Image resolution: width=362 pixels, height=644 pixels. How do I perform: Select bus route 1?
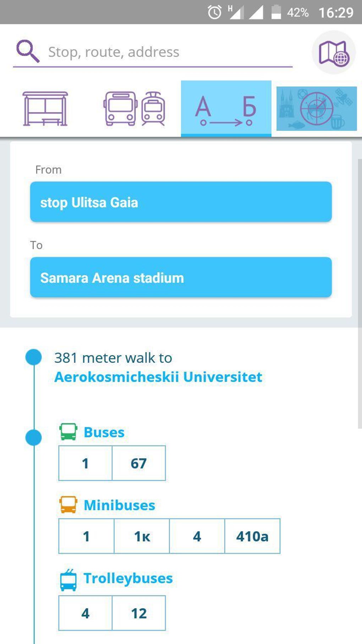[85, 463]
